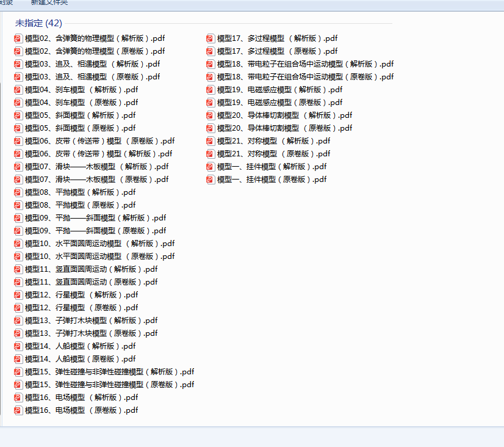Screen dimensions: 504x447
Task: Select file name 模型11、竖直面圆周运动（原卷版）.pdf
Action: pyautogui.click(x=92, y=282)
